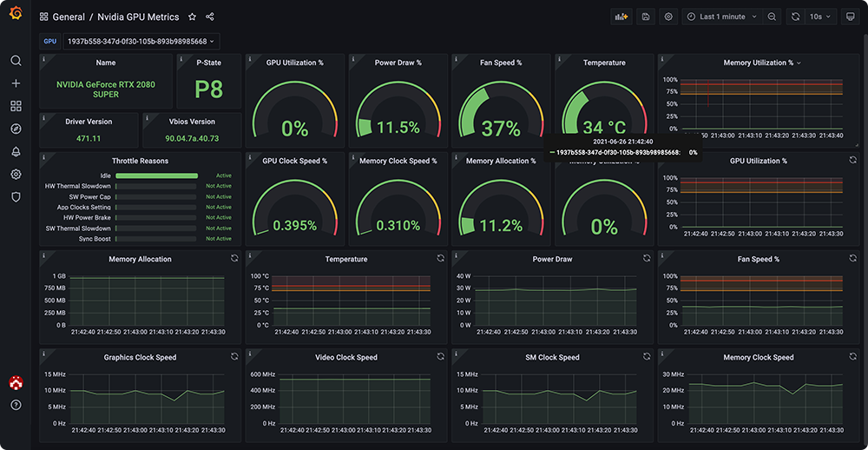Click the 11.2% Memory Allocation value

[x=501, y=226]
